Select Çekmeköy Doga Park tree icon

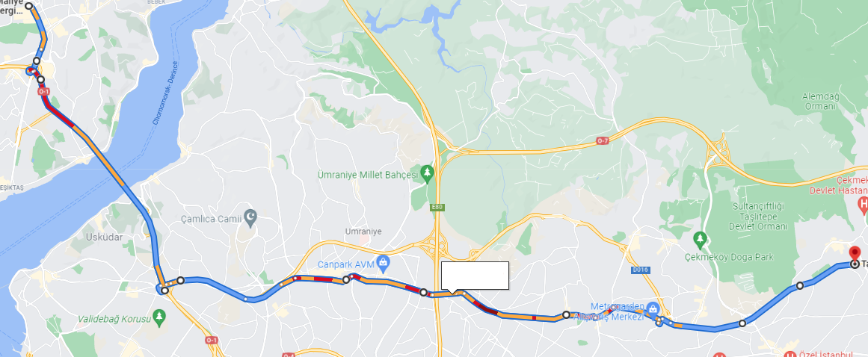[x=701, y=239]
